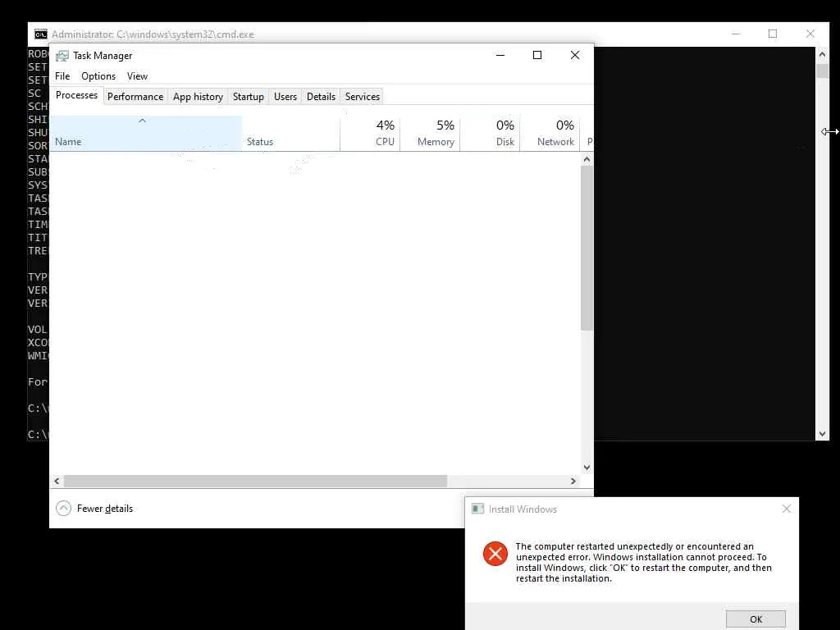Open the Options menu in Task Manager
The image size is (840, 630).
[98, 76]
